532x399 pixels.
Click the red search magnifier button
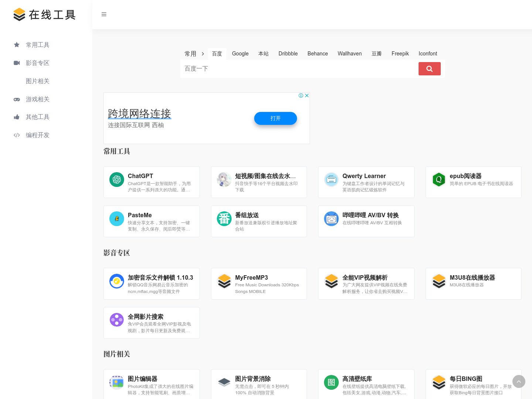[429, 69]
